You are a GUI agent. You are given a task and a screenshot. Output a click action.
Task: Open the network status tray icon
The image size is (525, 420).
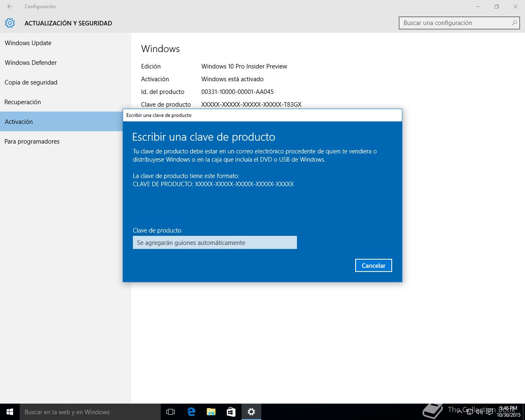(x=470, y=412)
